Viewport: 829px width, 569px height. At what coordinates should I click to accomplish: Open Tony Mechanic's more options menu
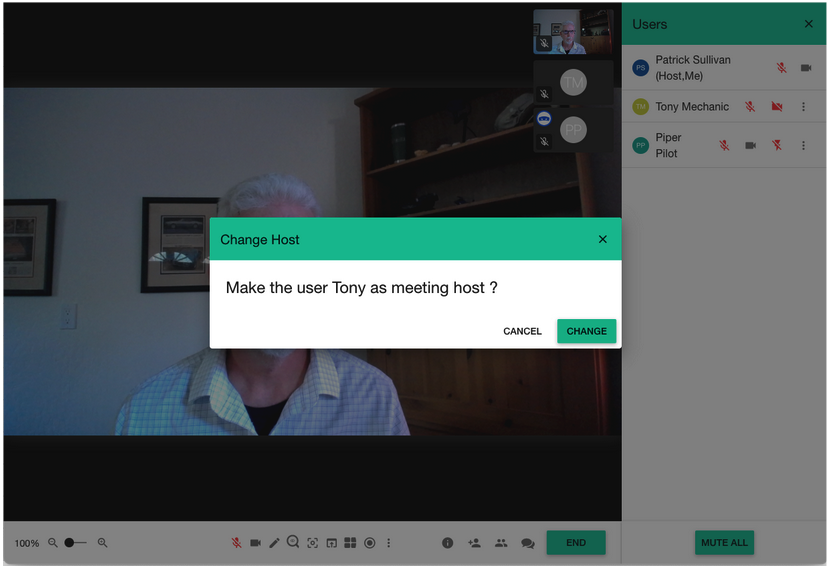tap(803, 107)
